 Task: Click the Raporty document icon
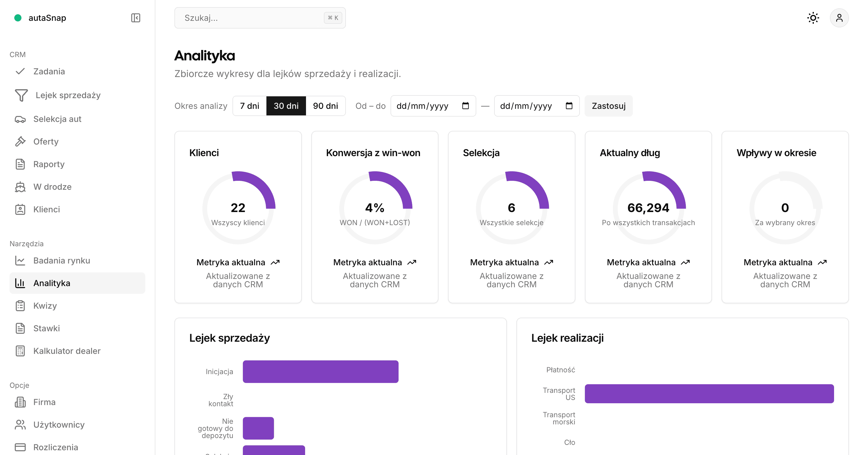click(x=20, y=164)
